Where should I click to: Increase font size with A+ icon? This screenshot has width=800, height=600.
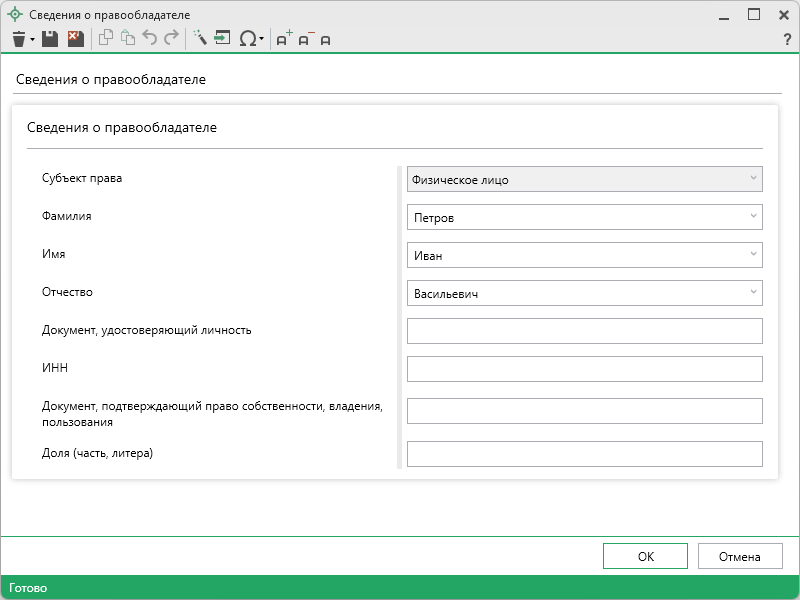pos(283,39)
